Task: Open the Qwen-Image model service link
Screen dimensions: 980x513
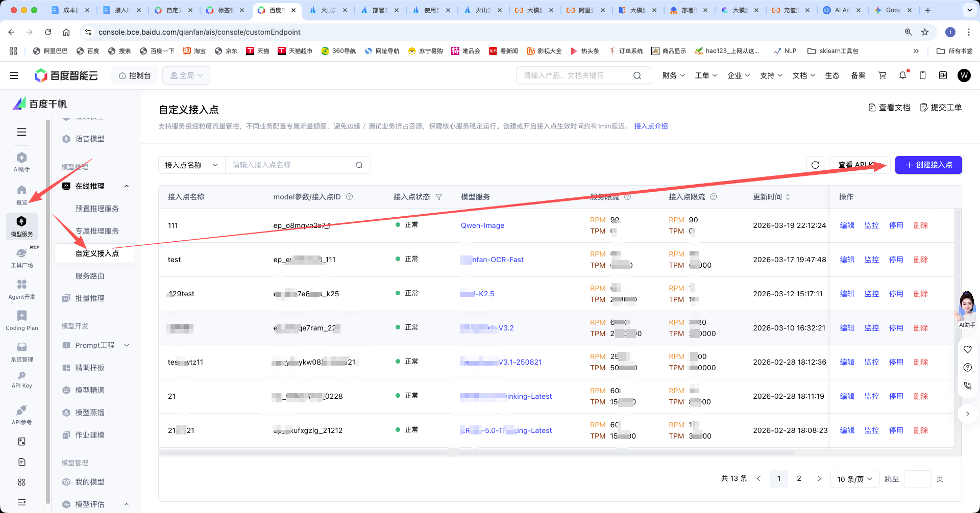Action: tap(482, 225)
